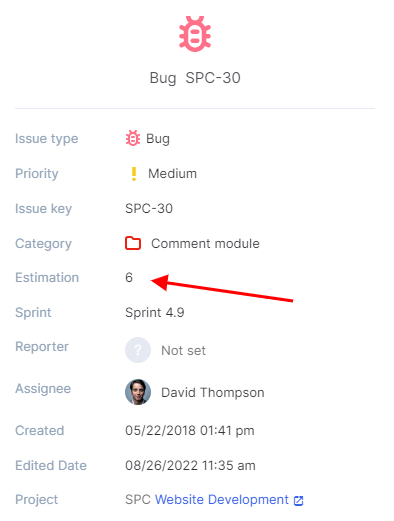Click the red folder icon for Category
The width and height of the screenshot is (394, 521).
tap(133, 243)
